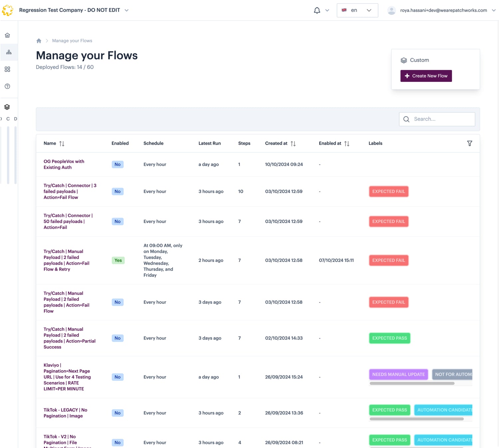Enable the OG PeopleVox with Existing Auth flow
The width and height of the screenshot is (499, 448).
coord(117,164)
